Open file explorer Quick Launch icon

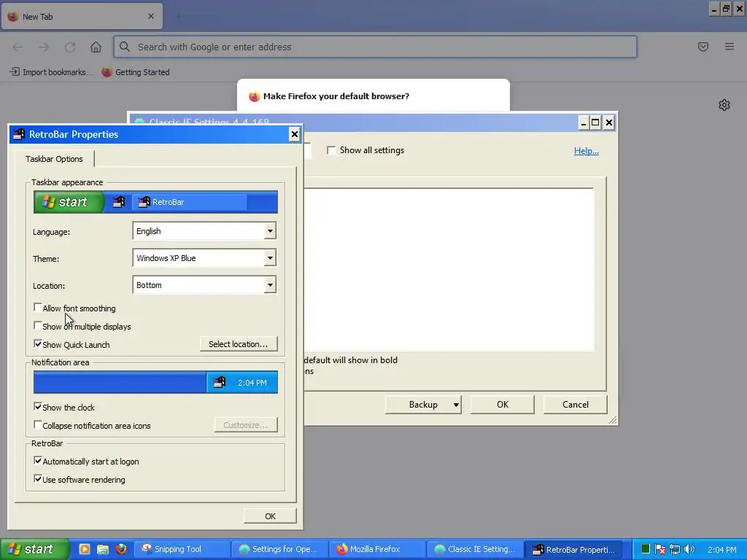102,549
